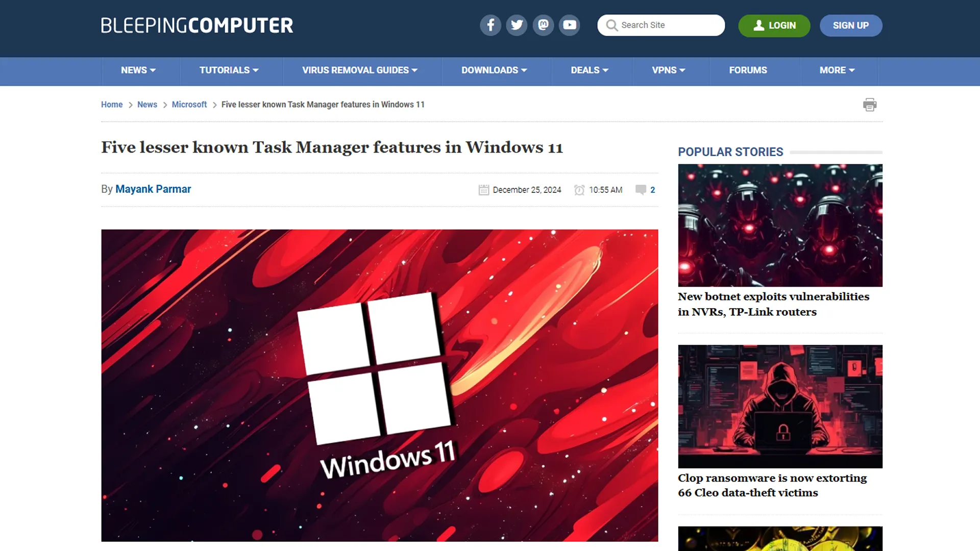Click the current page breadcrumb title
Screen dimensions: 980x551
[x=323, y=105]
